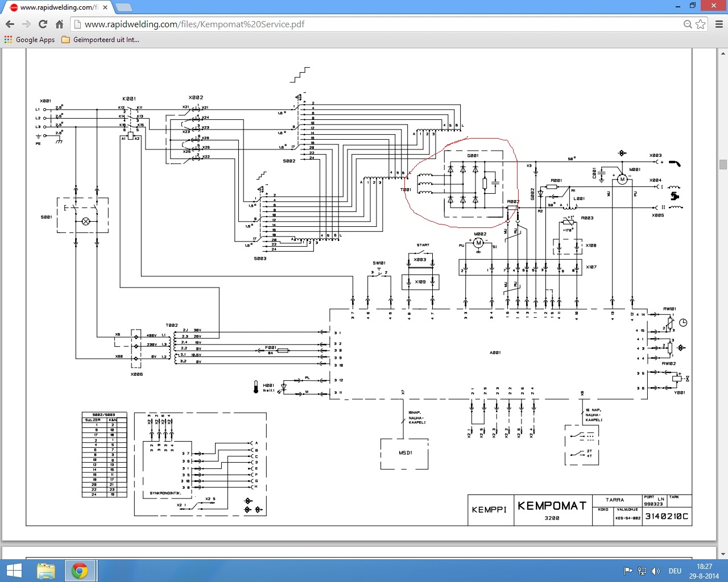Click the MSD1 block label
The height and width of the screenshot is (582, 728).
[x=405, y=453]
